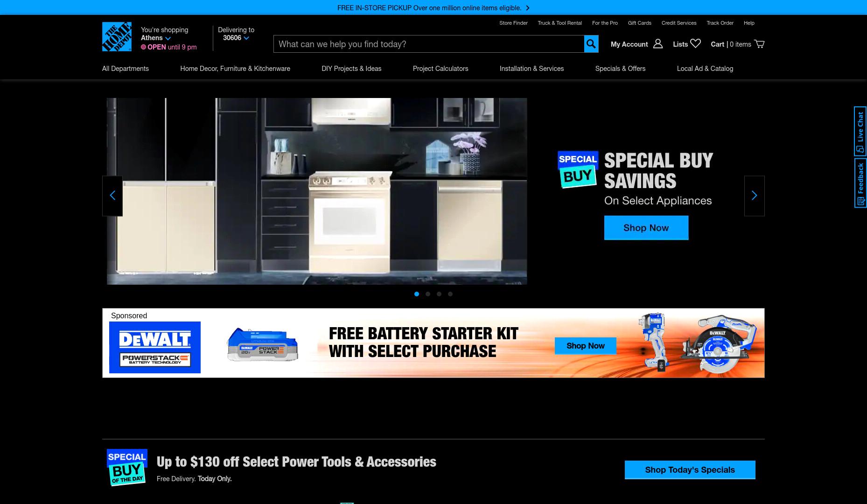867x504 pixels.
Task: Click the kitchen appliances hero image
Action: [317, 191]
